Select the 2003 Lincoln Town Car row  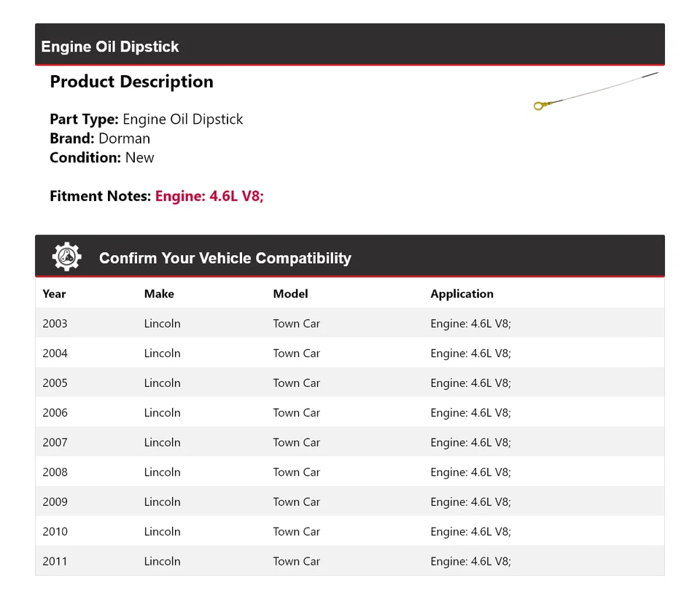tap(349, 324)
